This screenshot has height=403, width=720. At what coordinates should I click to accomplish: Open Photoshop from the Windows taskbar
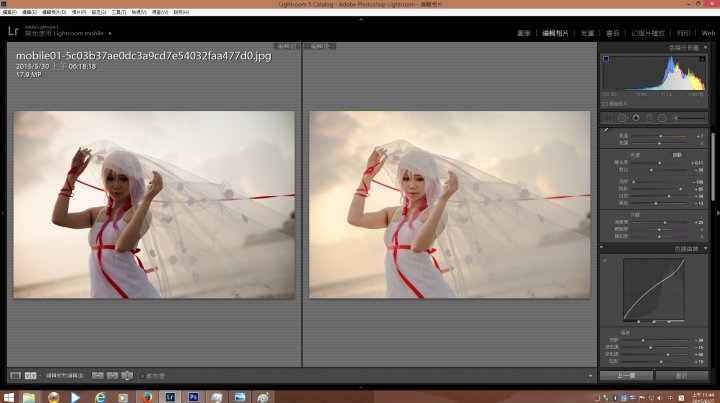193,397
